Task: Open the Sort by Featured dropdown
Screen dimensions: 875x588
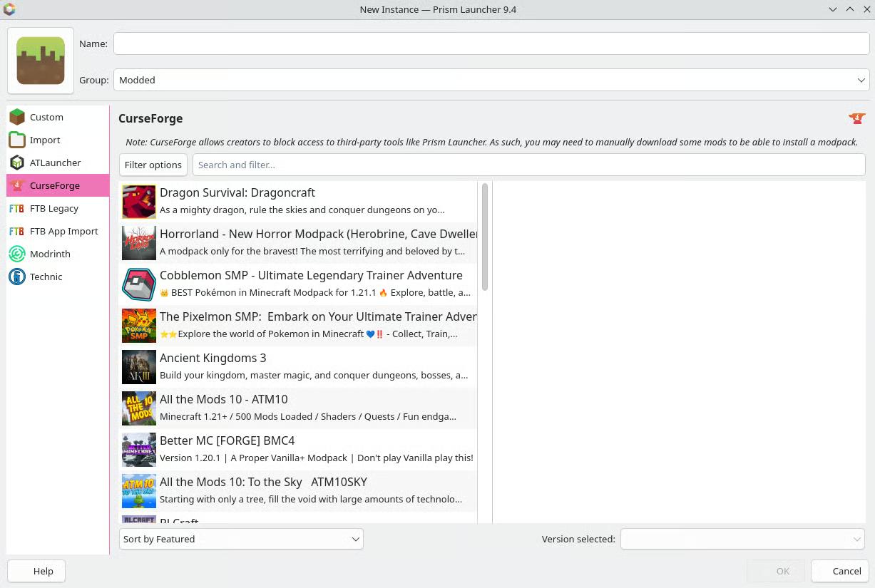Action: tap(241, 539)
